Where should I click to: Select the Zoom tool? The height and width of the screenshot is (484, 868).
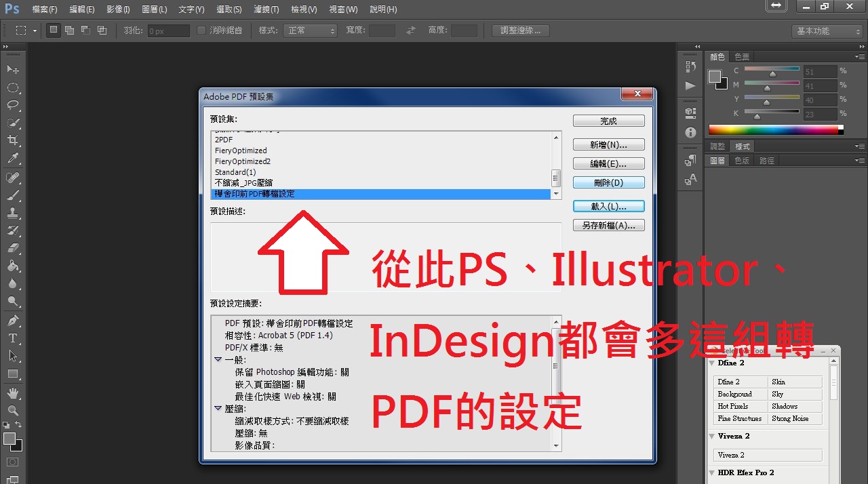pyautogui.click(x=13, y=410)
